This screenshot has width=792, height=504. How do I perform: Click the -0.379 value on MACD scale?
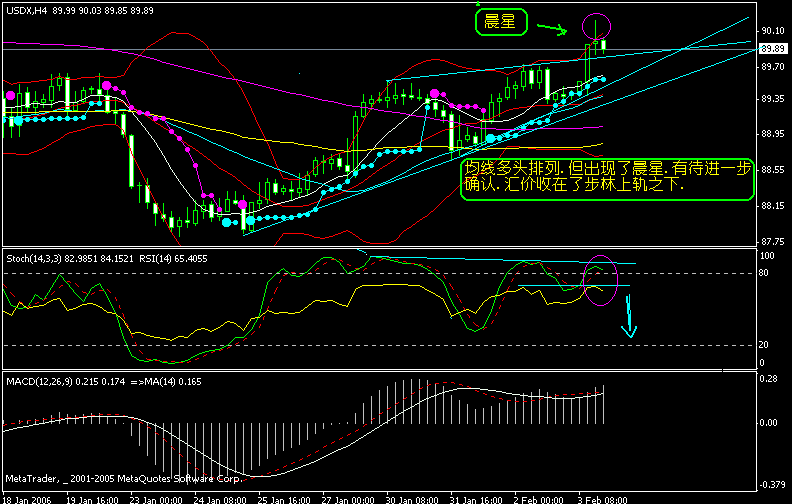point(772,485)
